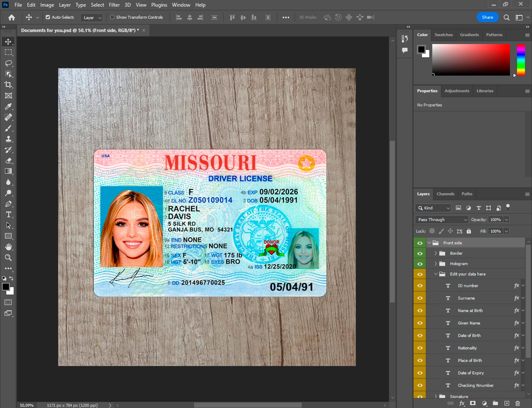Screen dimensions: 532x408
Task: Open the Adjustments panel tab
Action: pos(456,91)
